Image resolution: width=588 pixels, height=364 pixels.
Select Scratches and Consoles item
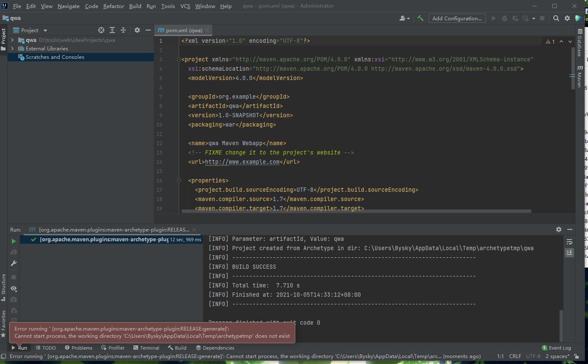pyautogui.click(x=55, y=57)
